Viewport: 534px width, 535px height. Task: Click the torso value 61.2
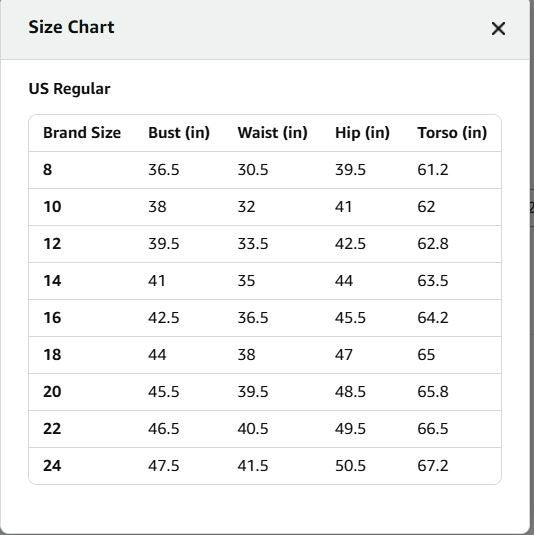click(433, 170)
